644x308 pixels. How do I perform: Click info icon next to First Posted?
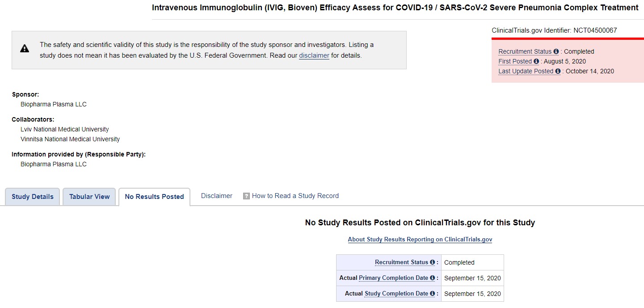pyautogui.click(x=536, y=61)
